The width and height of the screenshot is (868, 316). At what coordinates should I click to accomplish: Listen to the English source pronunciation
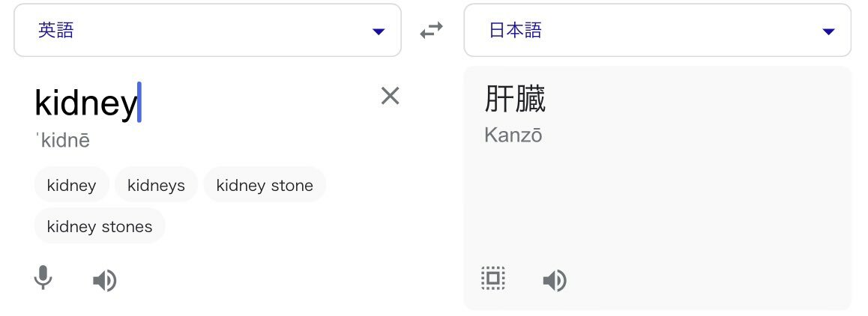pos(105,281)
